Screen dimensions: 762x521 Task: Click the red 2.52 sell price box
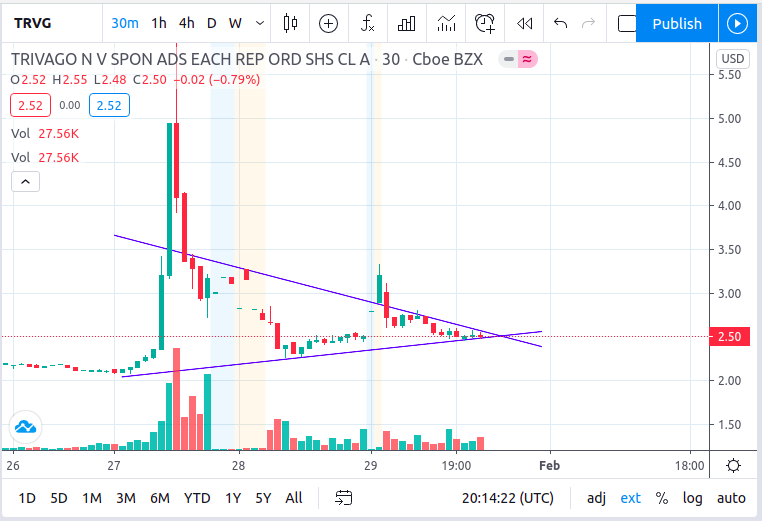30,105
